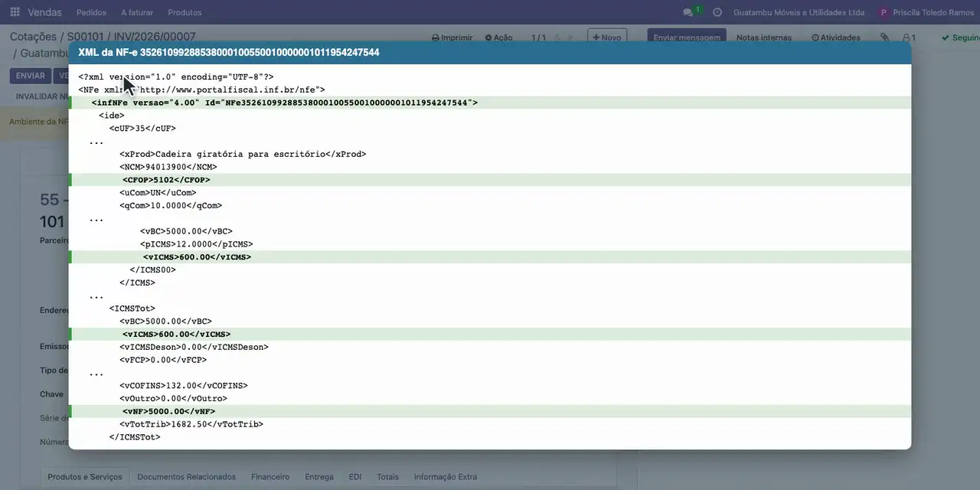
Task: Select the NCM 94013900 XML line
Action: pyautogui.click(x=168, y=167)
